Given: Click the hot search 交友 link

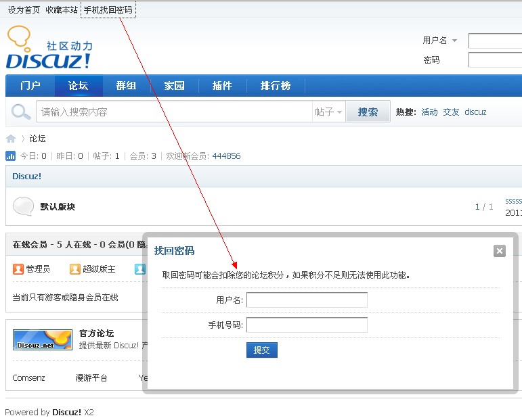Looking at the screenshot, I should (x=451, y=112).
